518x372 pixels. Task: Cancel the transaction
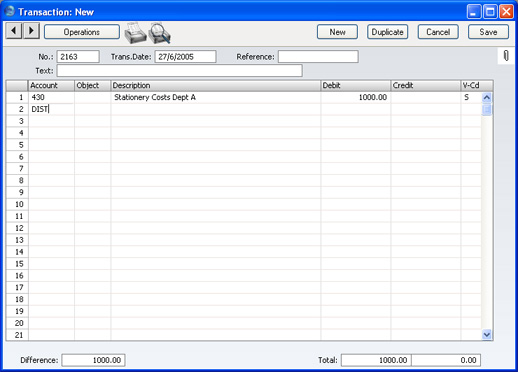[438, 32]
